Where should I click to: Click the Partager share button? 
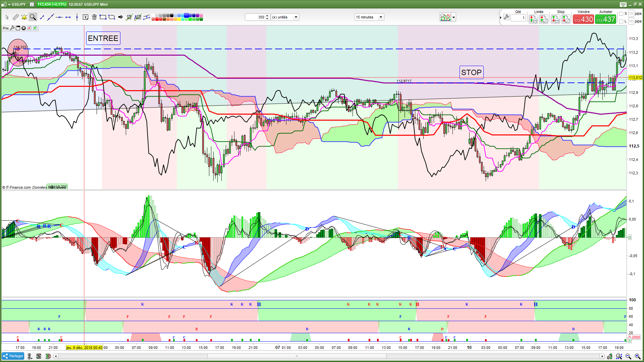point(13,356)
